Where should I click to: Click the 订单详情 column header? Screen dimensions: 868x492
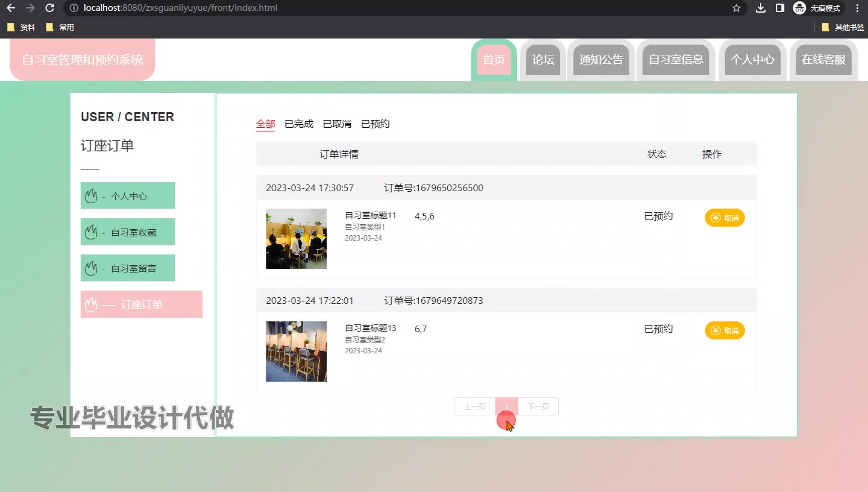tap(339, 154)
